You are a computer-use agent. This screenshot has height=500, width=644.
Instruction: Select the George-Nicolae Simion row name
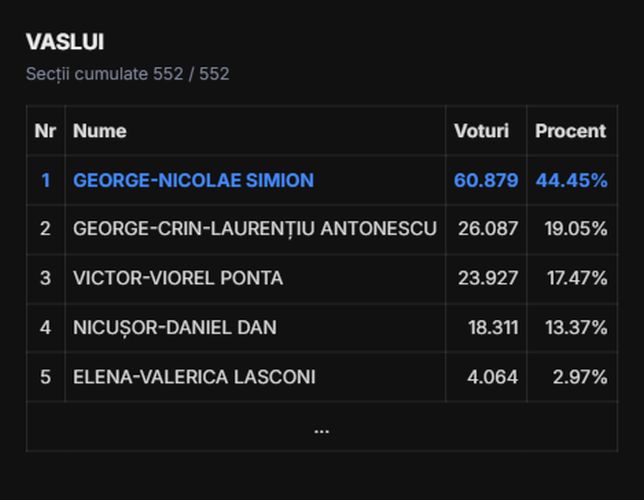coord(193,180)
